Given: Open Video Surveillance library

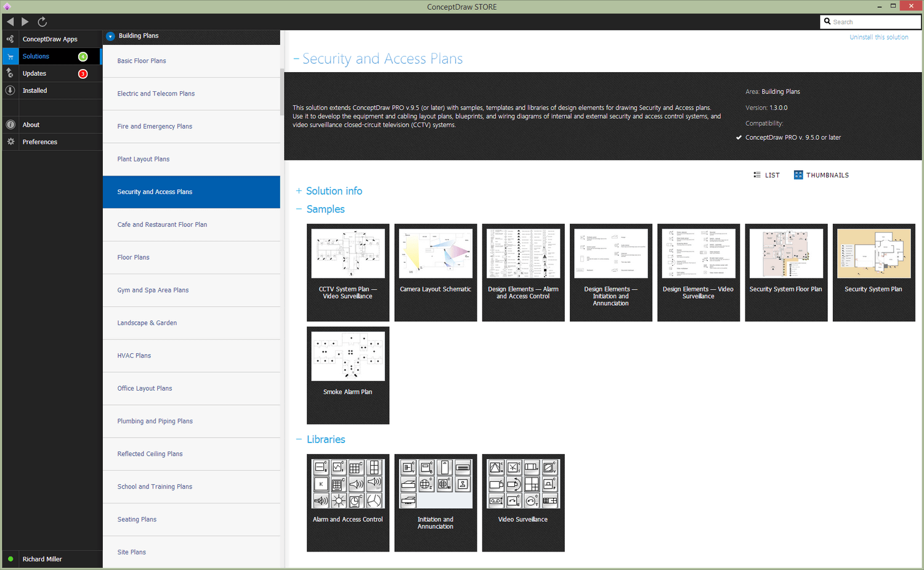Looking at the screenshot, I should [x=523, y=503].
